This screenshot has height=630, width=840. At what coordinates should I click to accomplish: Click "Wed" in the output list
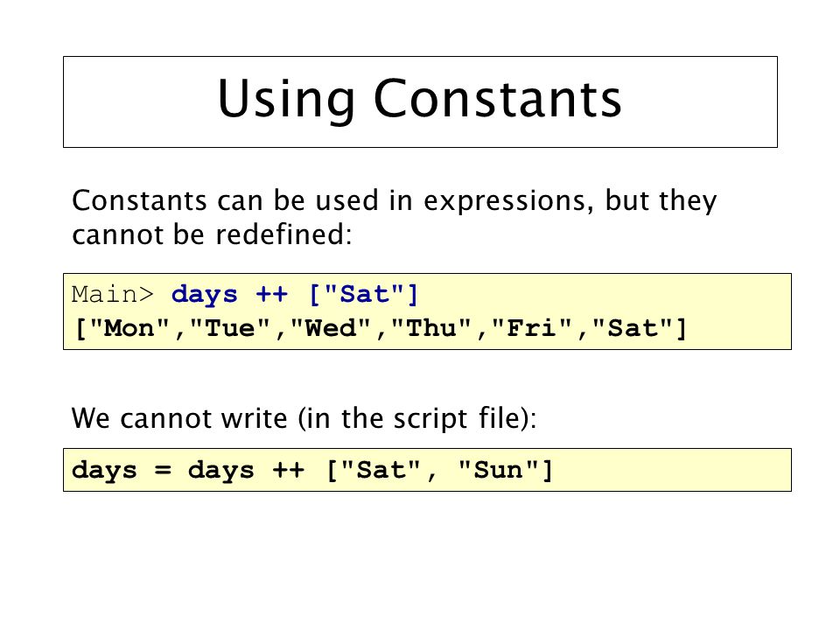331,328
